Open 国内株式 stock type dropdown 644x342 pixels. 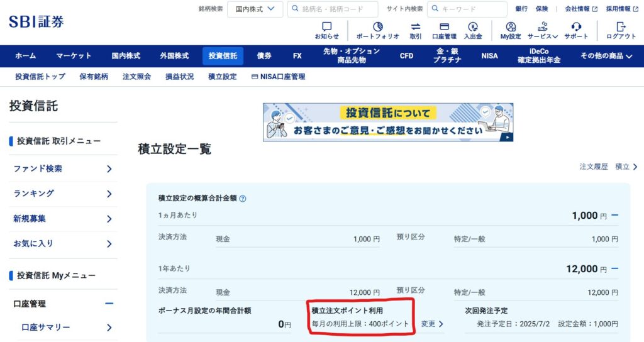coord(255,9)
